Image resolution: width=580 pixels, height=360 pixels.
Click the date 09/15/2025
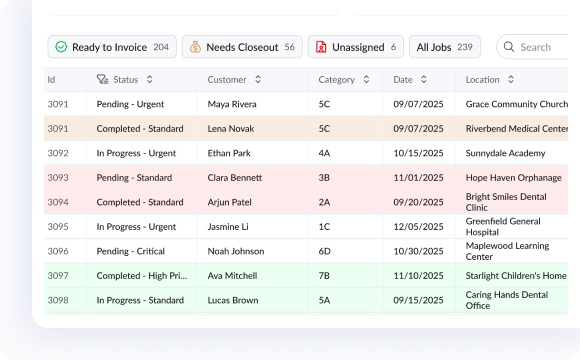coord(418,300)
